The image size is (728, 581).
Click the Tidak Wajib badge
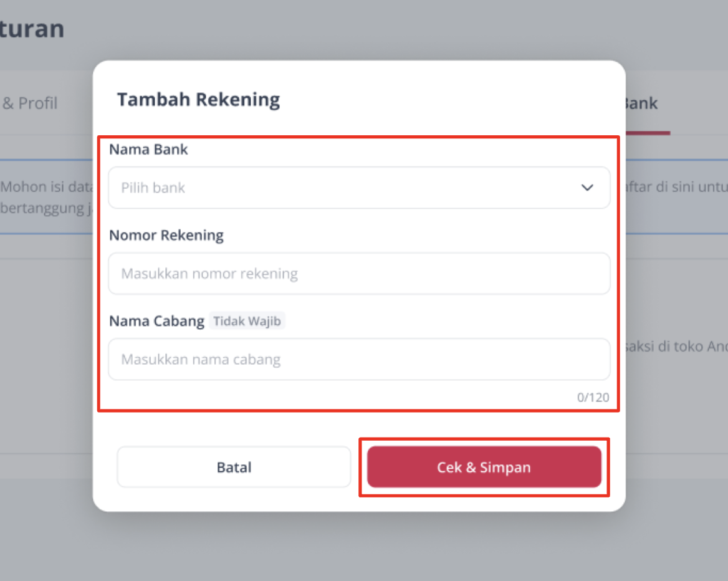point(247,321)
